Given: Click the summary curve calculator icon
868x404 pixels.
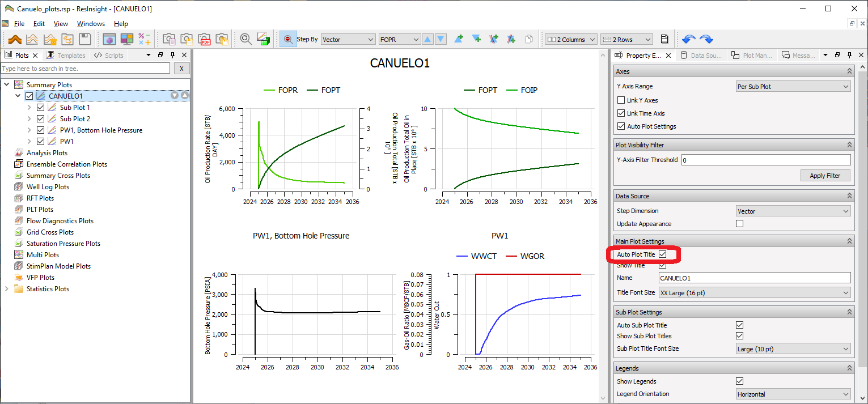Looking at the screenshot, I should pyautogui.click(x=144, y=39).
